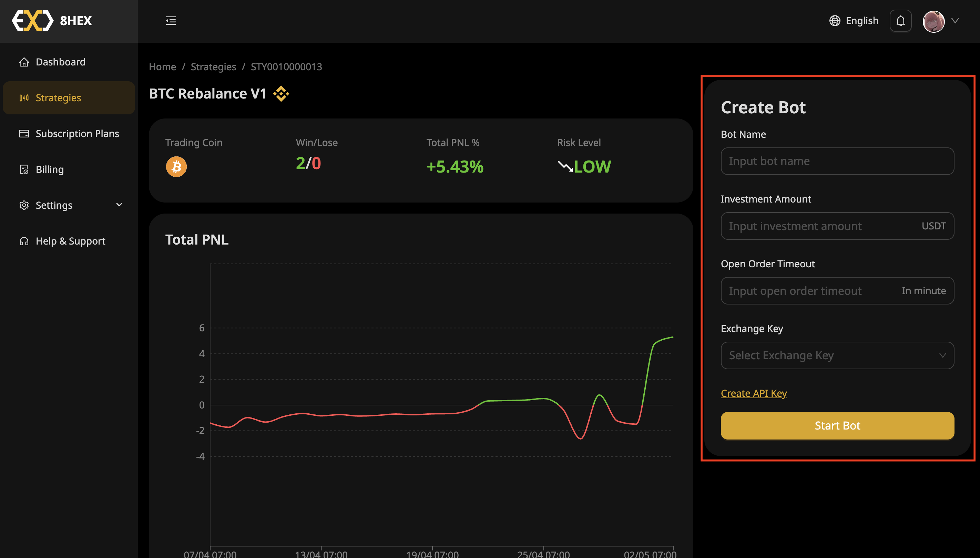
Task: Go to Subscription Plans menu item
Action: pyautogui.click(x=77, y=134)
